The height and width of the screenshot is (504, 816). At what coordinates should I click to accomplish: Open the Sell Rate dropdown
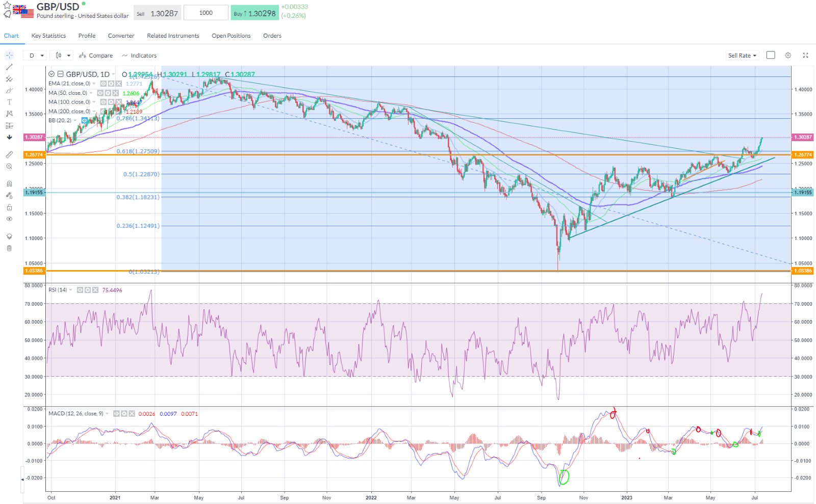743,56
